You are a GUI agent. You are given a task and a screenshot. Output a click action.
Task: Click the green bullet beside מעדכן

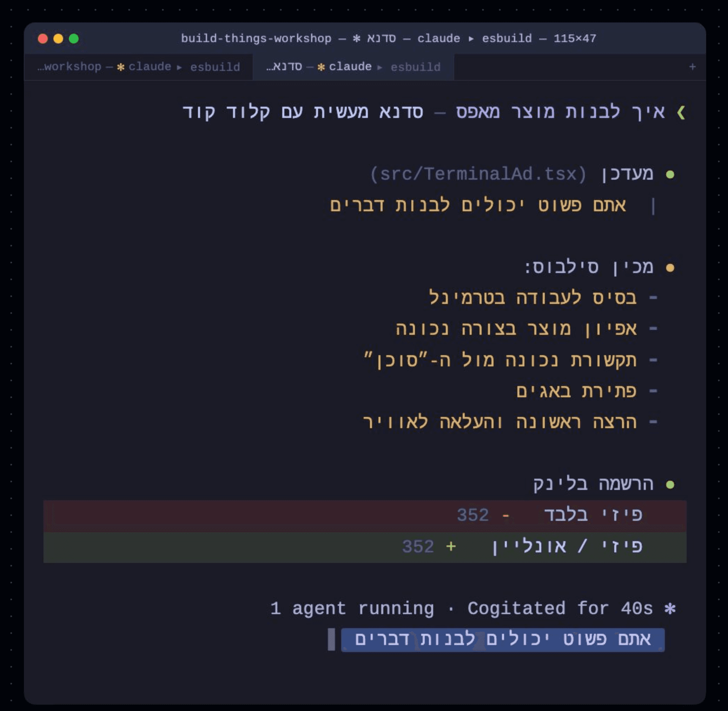coord(670,175)
